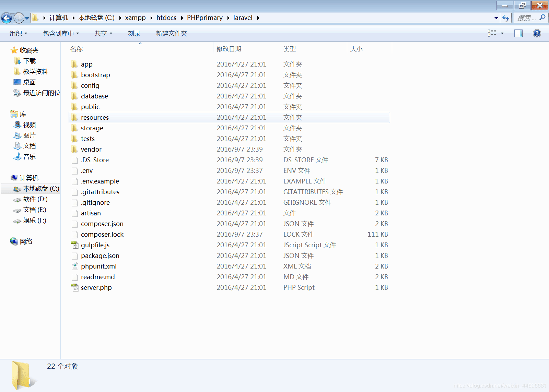The width and height of the screenshot is (549, 392).
Task: Open view options dropdown arrow
Action: coord(502,33)
